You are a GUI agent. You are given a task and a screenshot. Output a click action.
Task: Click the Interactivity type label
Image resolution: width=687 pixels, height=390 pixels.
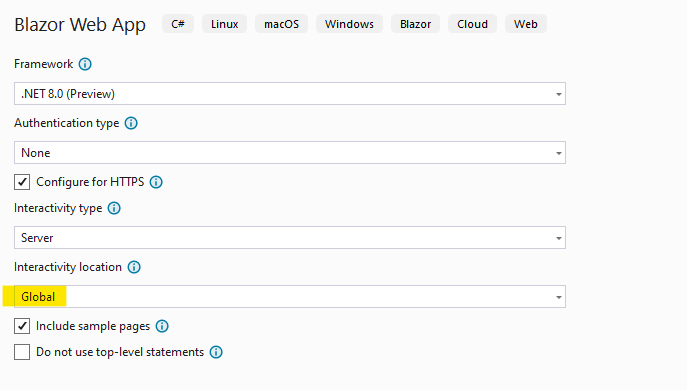(58, 208)
